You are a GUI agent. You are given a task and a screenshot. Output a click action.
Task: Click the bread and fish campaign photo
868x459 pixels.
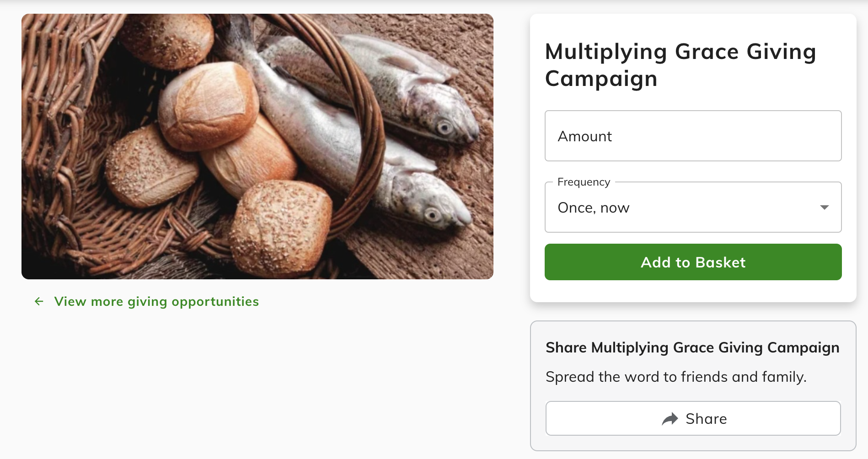point(257,146)
